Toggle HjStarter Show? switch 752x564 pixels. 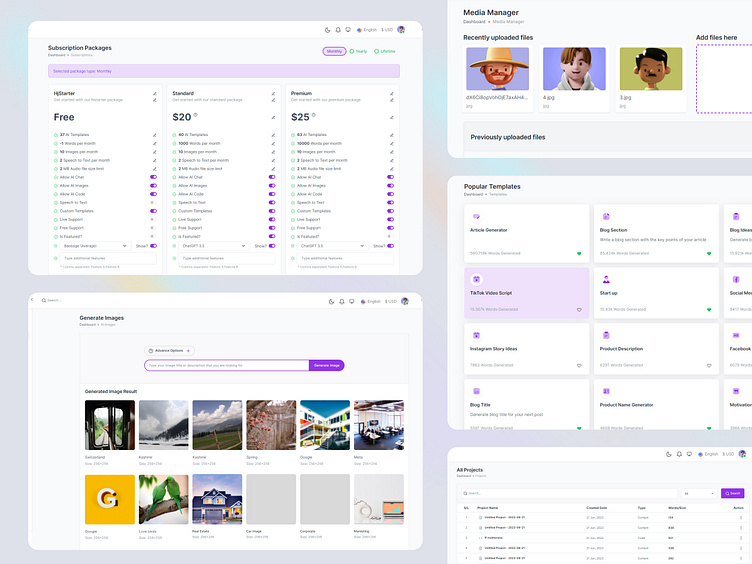153,246
